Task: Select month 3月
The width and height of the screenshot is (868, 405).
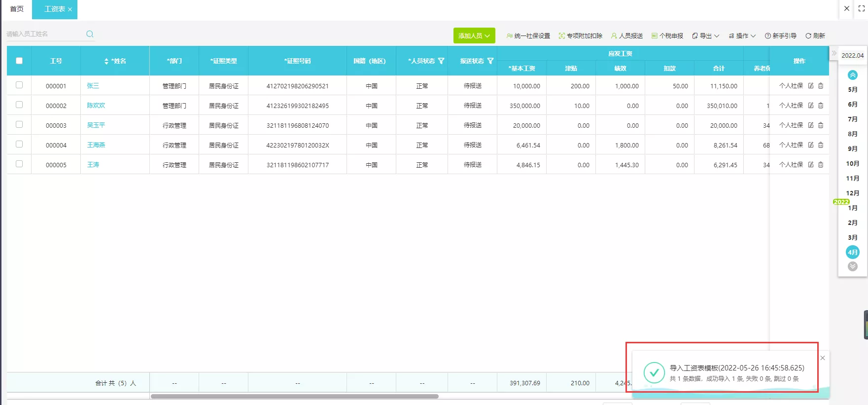Action: (x=853, y=238)
